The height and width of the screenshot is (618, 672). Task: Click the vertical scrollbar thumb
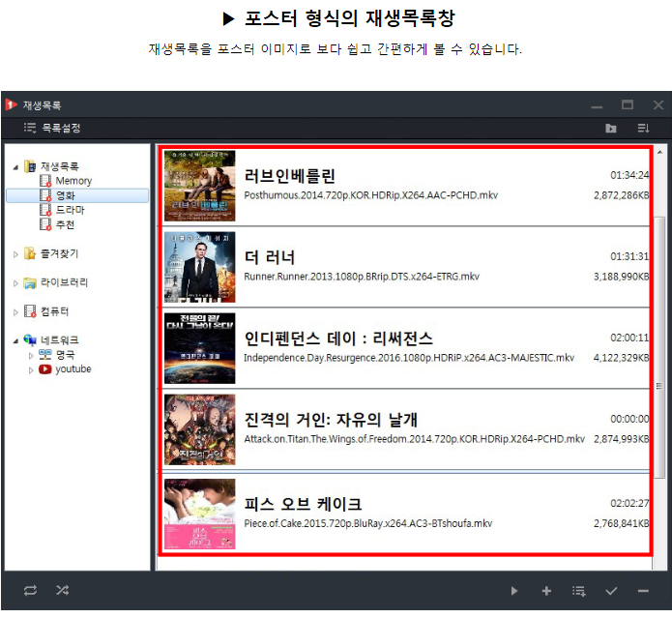659,347
